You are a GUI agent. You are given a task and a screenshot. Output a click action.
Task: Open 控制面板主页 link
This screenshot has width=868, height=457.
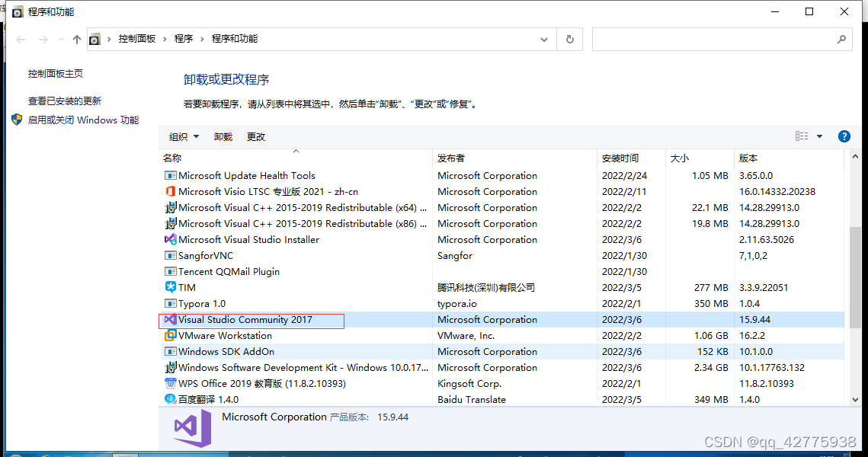pyautogui.click(x=56, y=74)
